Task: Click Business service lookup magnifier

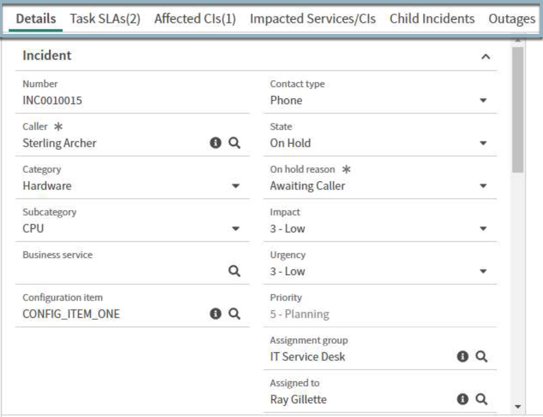Action: [x=234, y=271]
